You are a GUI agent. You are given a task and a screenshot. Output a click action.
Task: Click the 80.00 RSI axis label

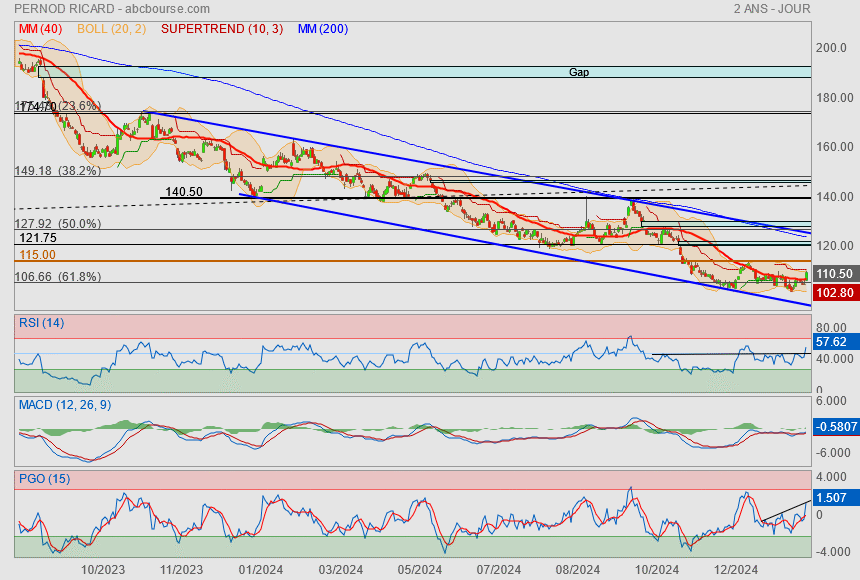pyautogui.click(x=831, y=328)
